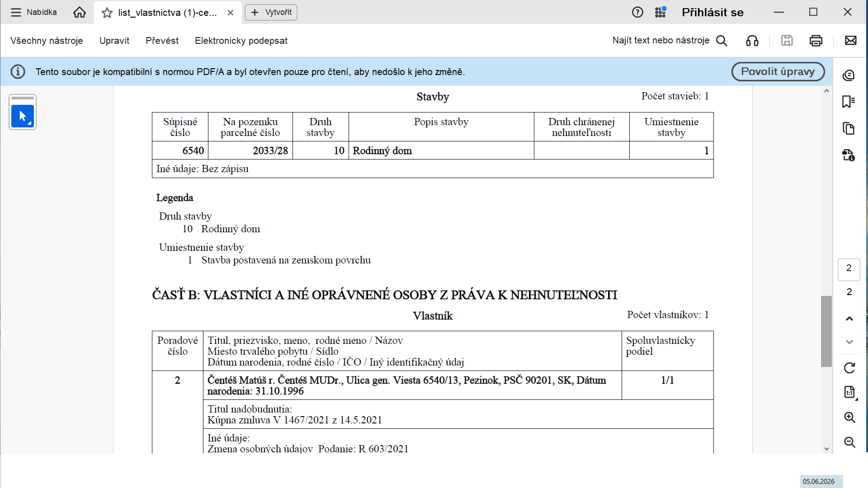Switch to the list_vlastnictva (1) tab

167,13
